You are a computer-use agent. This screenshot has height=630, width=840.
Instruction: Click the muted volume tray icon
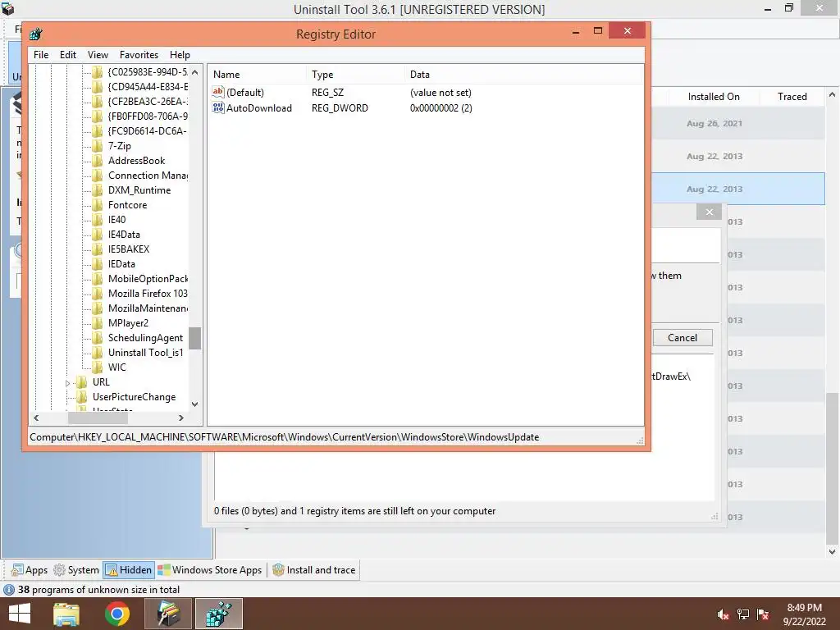click(723, 614)
